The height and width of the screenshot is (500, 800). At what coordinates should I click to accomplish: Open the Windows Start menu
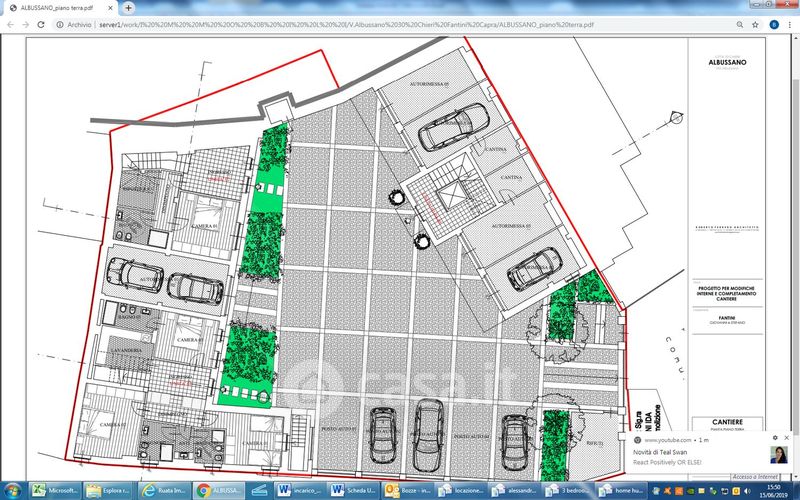tap(12, 490)
